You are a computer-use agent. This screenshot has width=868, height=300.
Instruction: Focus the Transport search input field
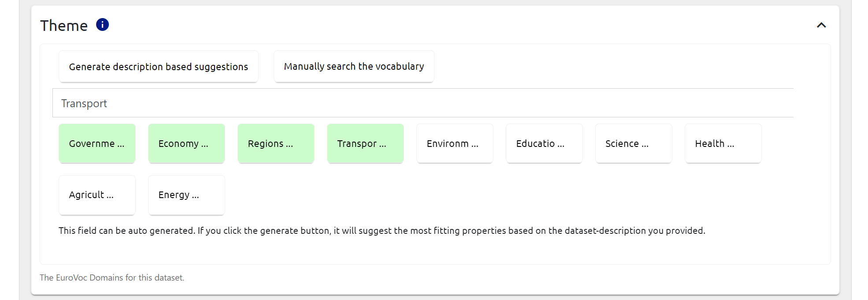click(423, 103)
